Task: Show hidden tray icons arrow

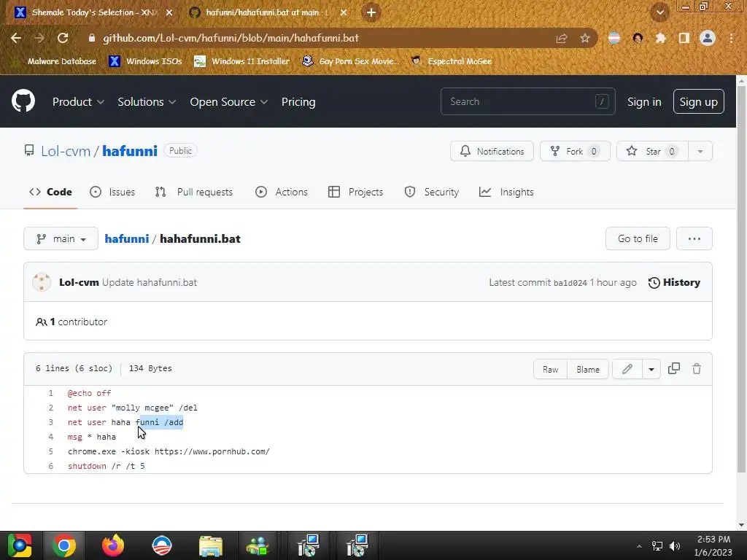Action: pyautogui.click(x=639, y=545)
